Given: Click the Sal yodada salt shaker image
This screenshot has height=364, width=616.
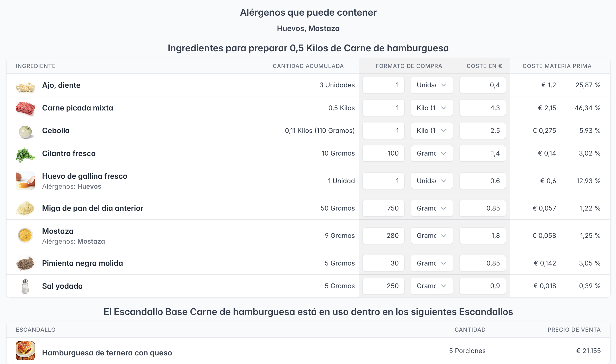Looking at the screenshot, I should click(x=25, y=286).
